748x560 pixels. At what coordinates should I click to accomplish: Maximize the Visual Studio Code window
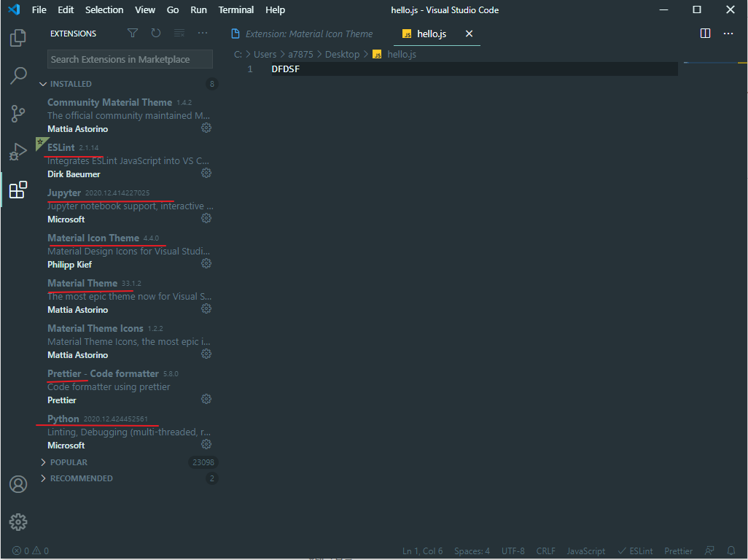coord(697,9)
